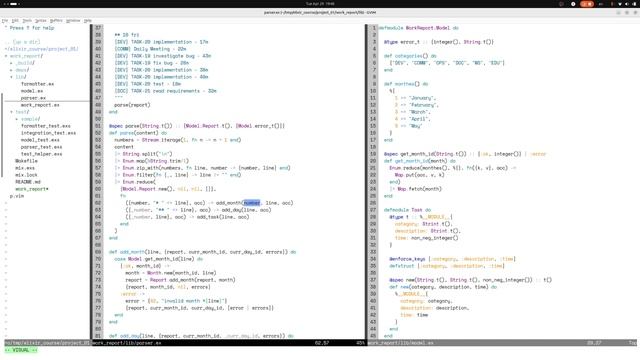Click line number 19 in model.ex gutter
640x360 pixels.
tap(373, 154)
